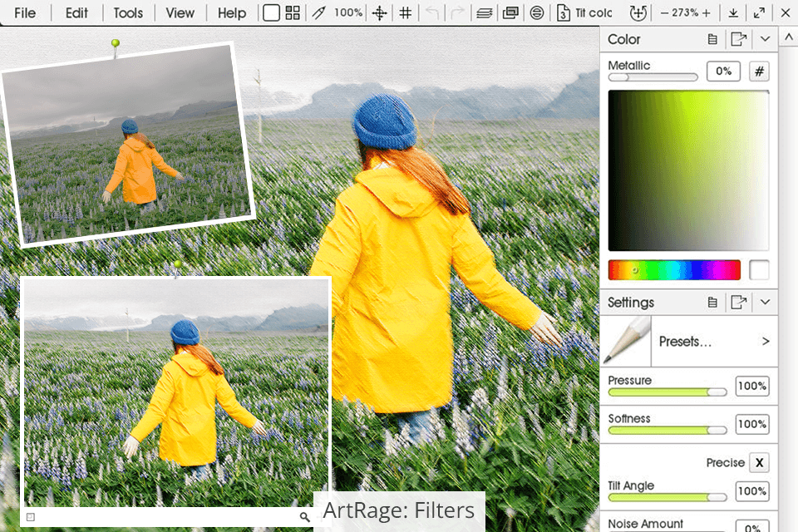Click the green pin on the lower reference photo

click(178, 265)
